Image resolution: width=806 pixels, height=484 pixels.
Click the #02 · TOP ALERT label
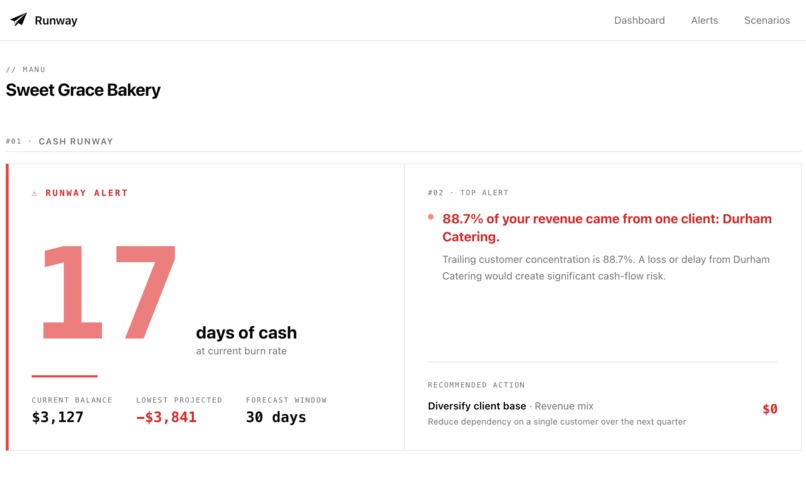[x=468, y=193]
